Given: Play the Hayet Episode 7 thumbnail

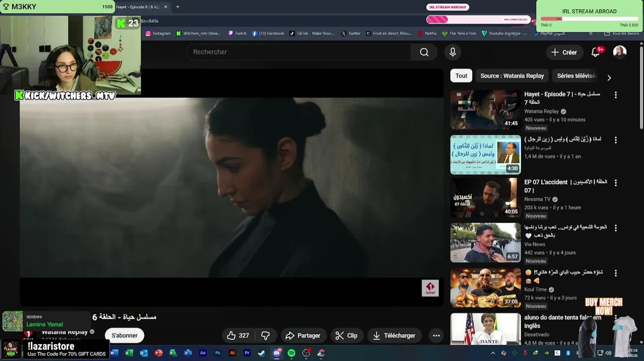Looking at the screenshot, I should 485,110.
